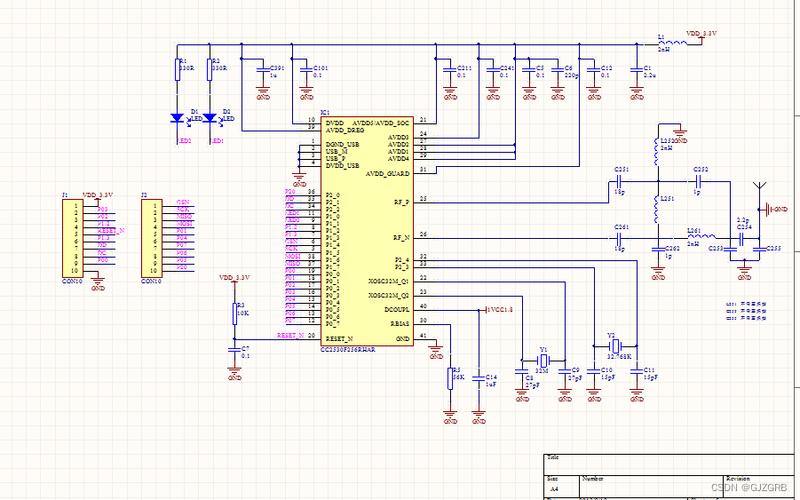Click the AVDD_DREG pin label
800x500 pixels.
coord(345,131)
